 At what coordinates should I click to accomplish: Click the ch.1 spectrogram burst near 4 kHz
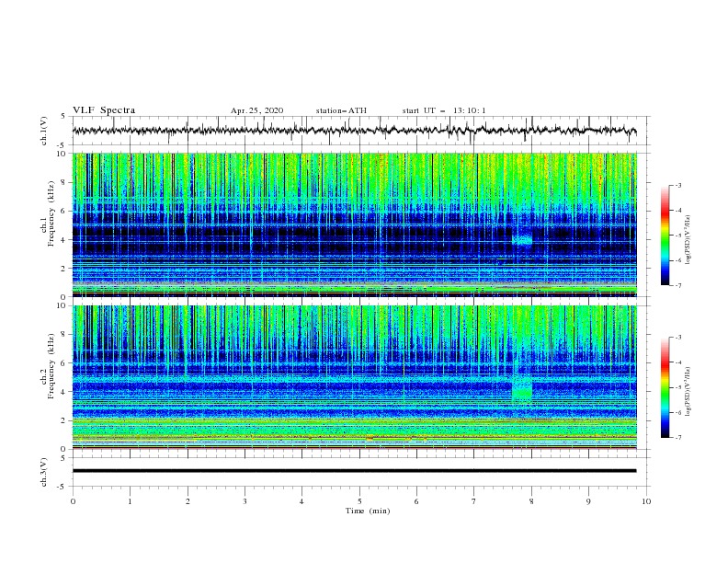[522, 240]
